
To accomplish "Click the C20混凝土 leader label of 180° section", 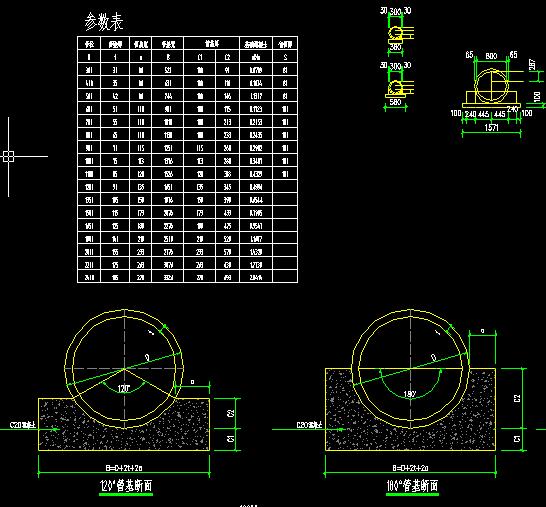I will coord(309,425).
